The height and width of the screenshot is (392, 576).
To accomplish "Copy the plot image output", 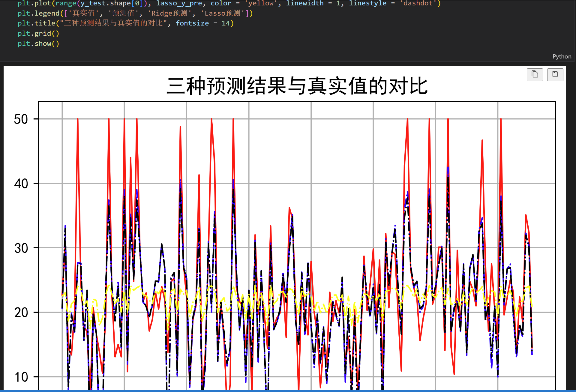I will click(x=535, y=74).
